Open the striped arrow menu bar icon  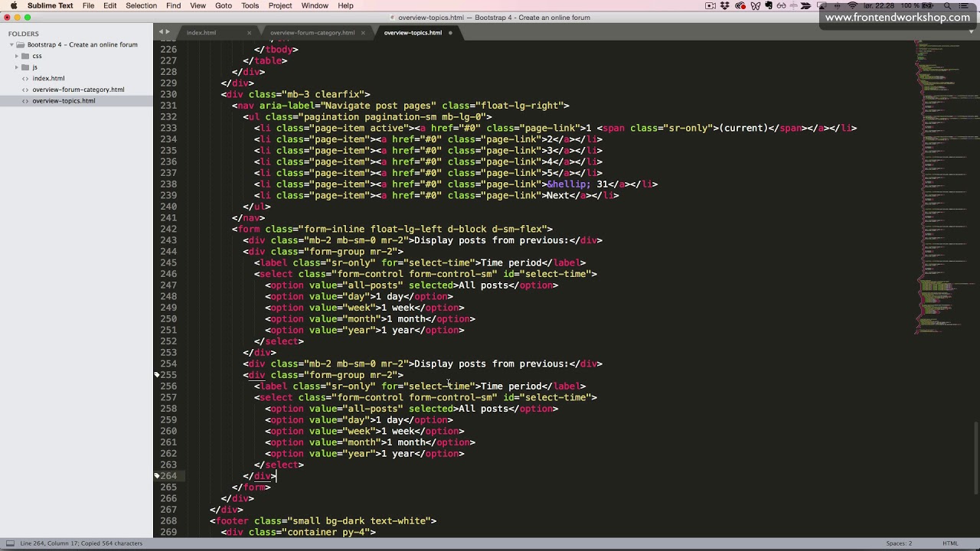pyautogui.click(x=806, y=5)
